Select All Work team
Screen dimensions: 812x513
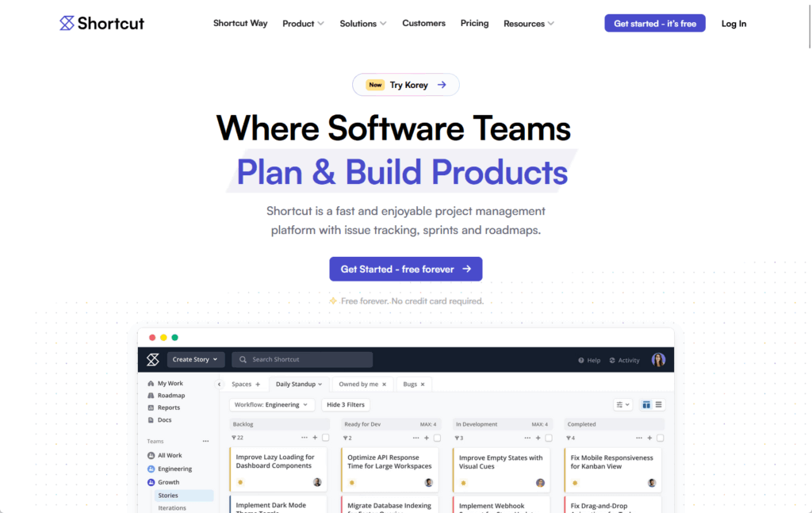[165, 456]
